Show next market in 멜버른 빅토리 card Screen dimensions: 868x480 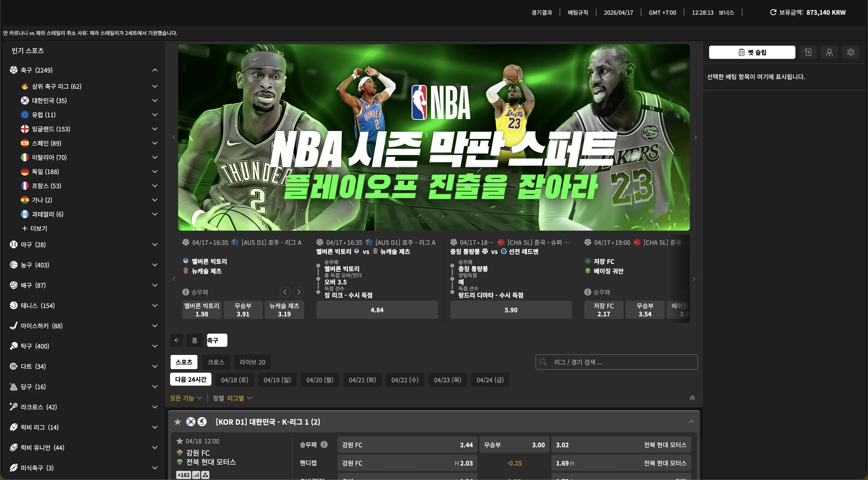point(298,292)
